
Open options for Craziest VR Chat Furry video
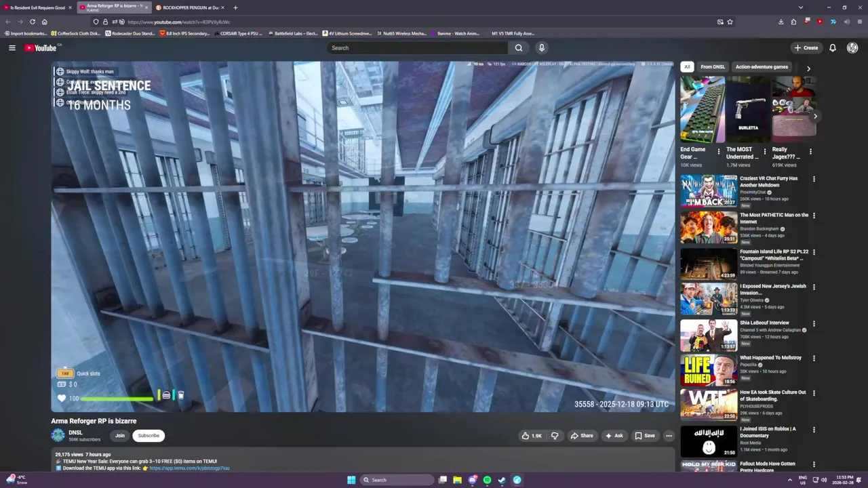(814, 180)
